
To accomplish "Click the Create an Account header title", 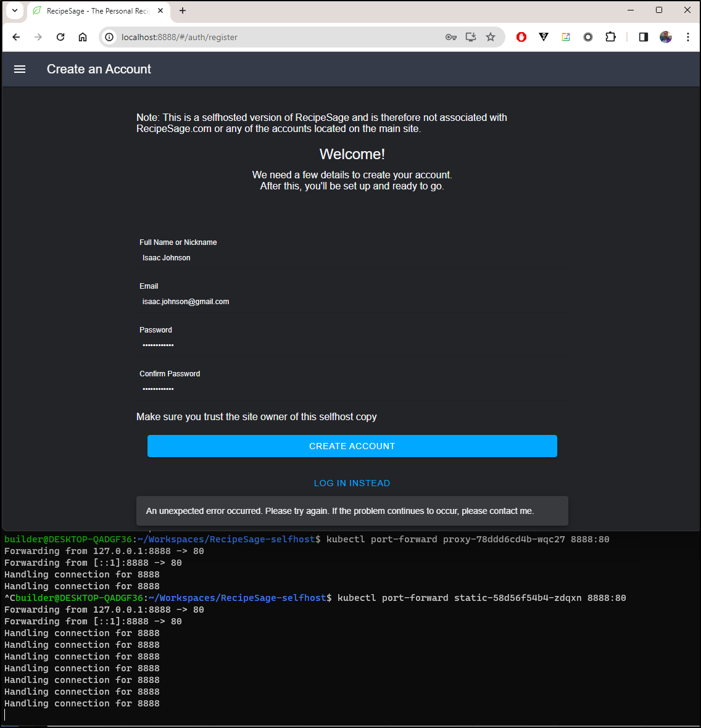I will click(99, 69).
